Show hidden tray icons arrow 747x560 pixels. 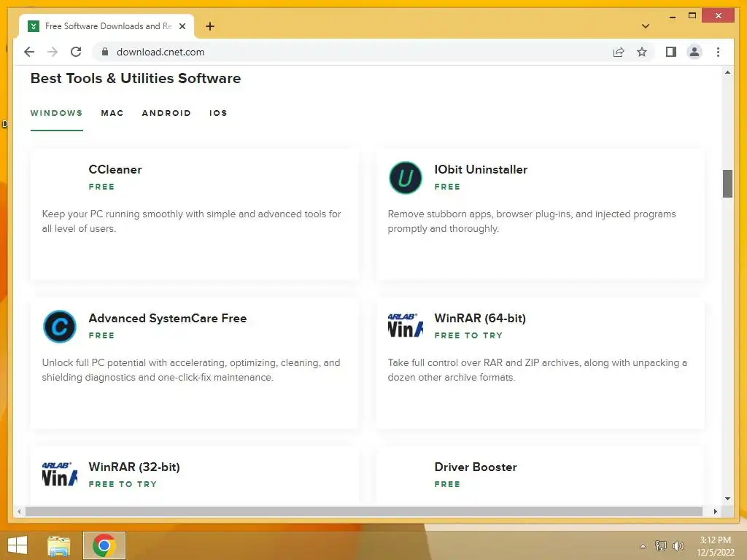[643, 546]
